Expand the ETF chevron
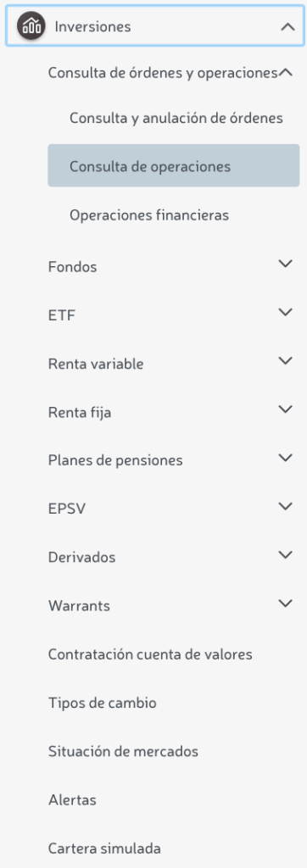Viewport: 307px width, 868px height. (286, 312)
